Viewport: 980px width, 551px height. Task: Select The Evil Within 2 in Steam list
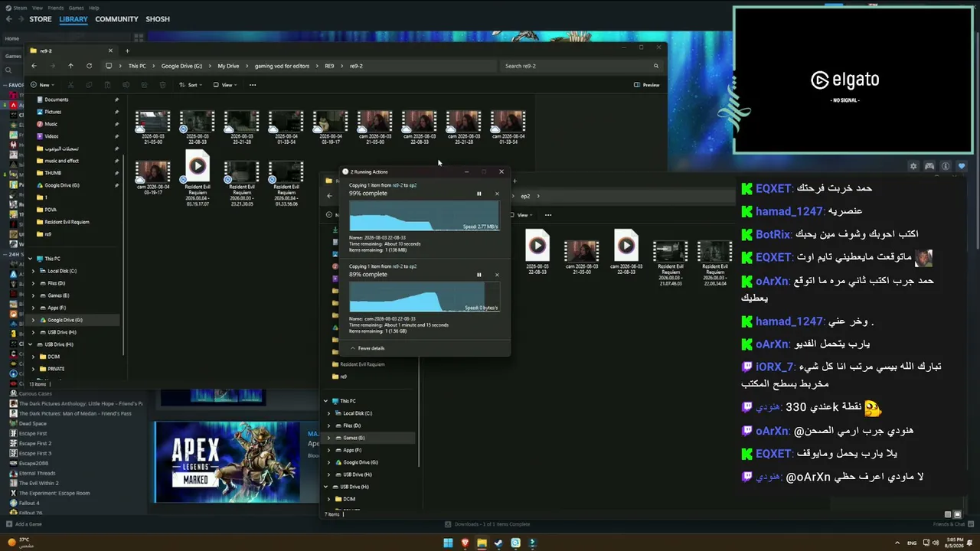click(x=38, y=483)
